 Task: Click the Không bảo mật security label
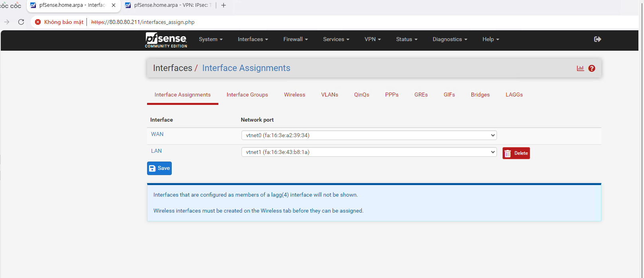coord(64,22)
